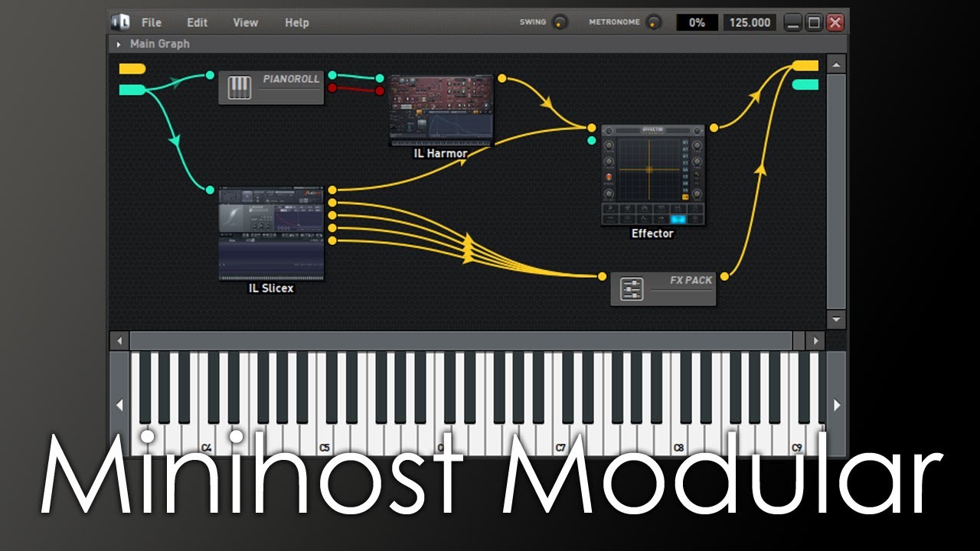Open the Edit menu

click(x=197, y=22)
